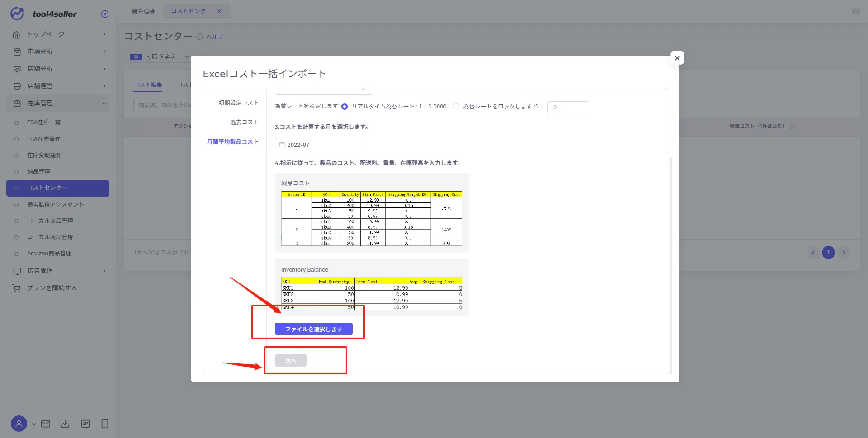
Task: Click the 広告管理 monitor icon
Action: 17,271
